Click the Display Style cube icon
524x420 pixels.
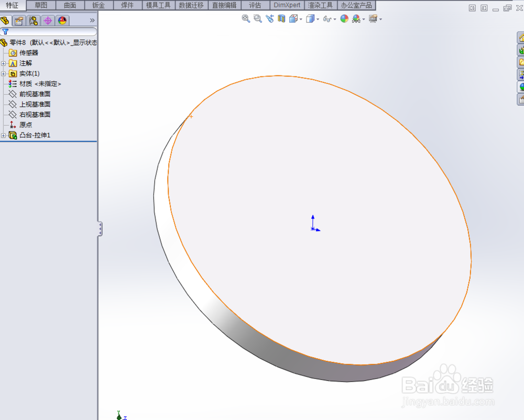(x=310, y=19)
